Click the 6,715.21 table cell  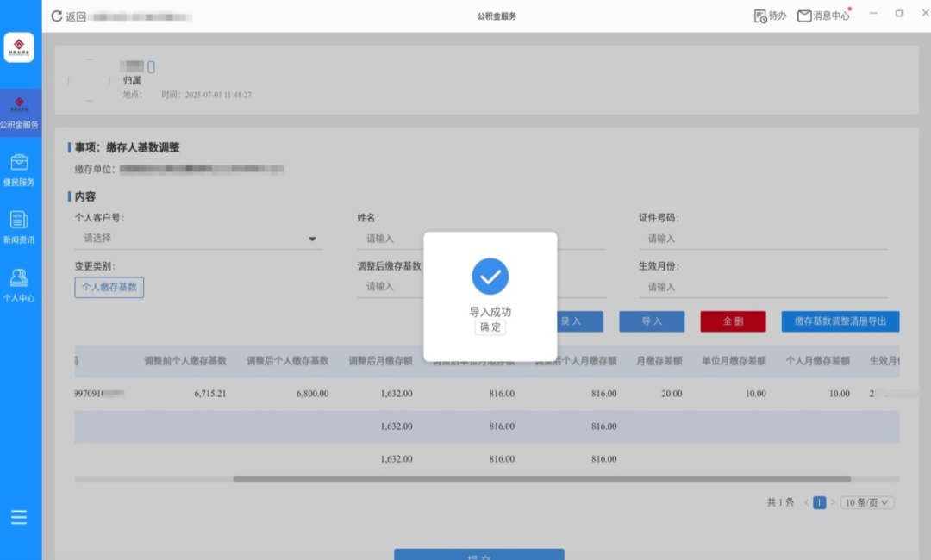click(210, 394)
